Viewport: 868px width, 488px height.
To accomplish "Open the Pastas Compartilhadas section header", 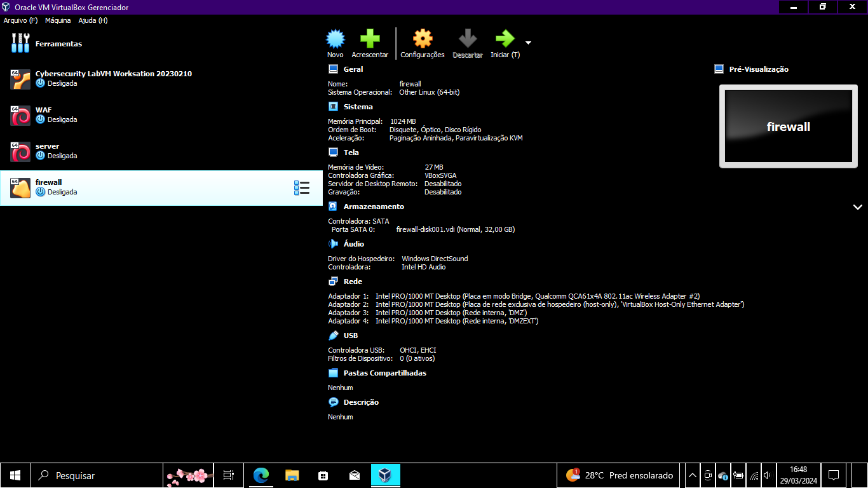I will [385, 373].
